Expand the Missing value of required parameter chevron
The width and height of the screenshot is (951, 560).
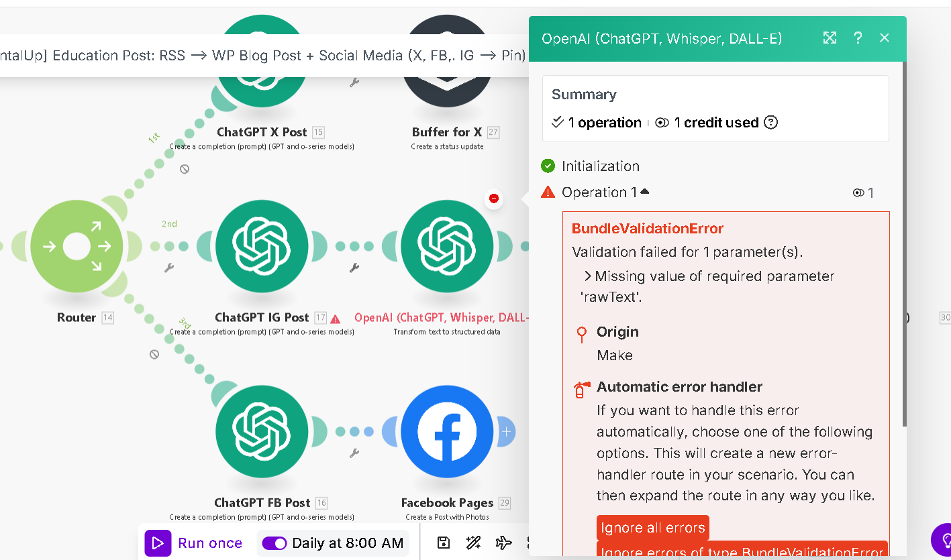coord(588,276)
